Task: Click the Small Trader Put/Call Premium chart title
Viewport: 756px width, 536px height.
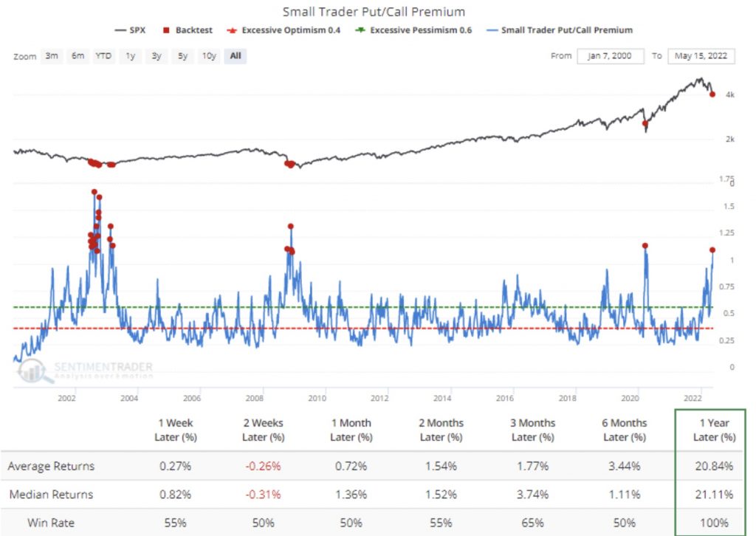Action: 374,12
